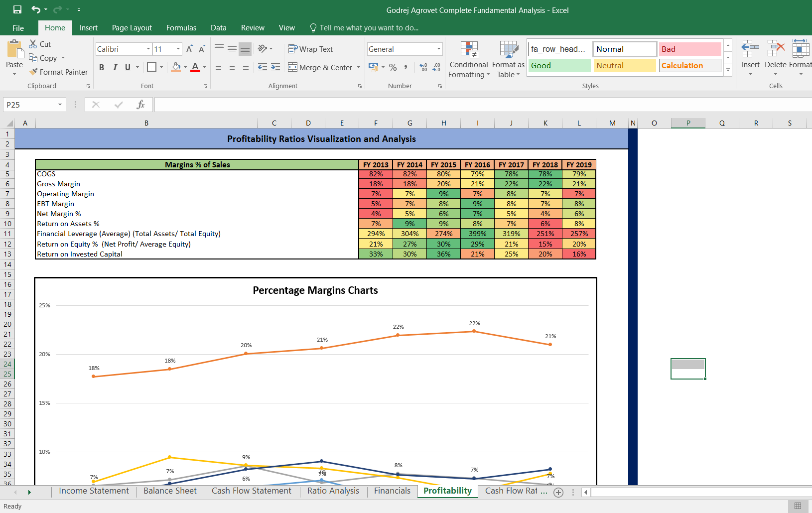The image size is (812, 513).
Task: Apply Accounting Number Format icon
Action: [x=374, y=67]
